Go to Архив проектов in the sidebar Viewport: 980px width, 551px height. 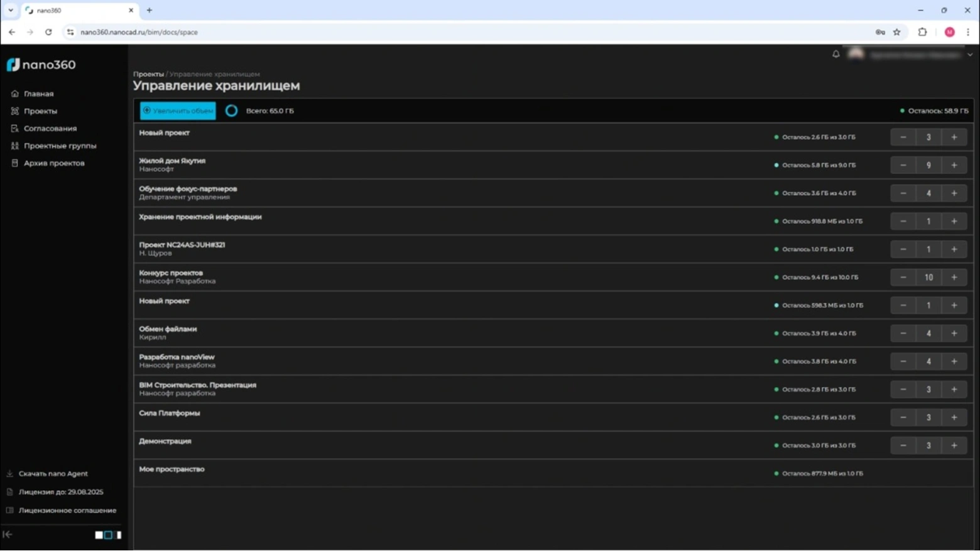[54, 163]
